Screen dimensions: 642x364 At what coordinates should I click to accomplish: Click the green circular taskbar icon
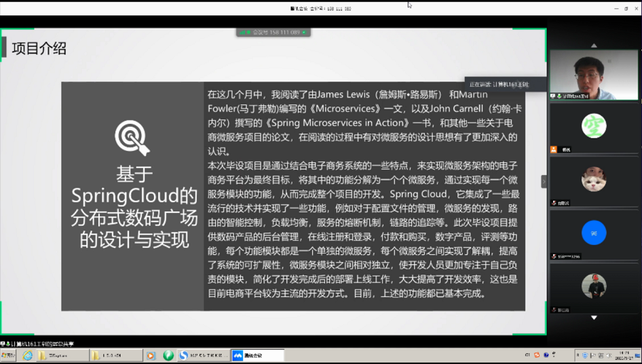click(x=168, y=355)
